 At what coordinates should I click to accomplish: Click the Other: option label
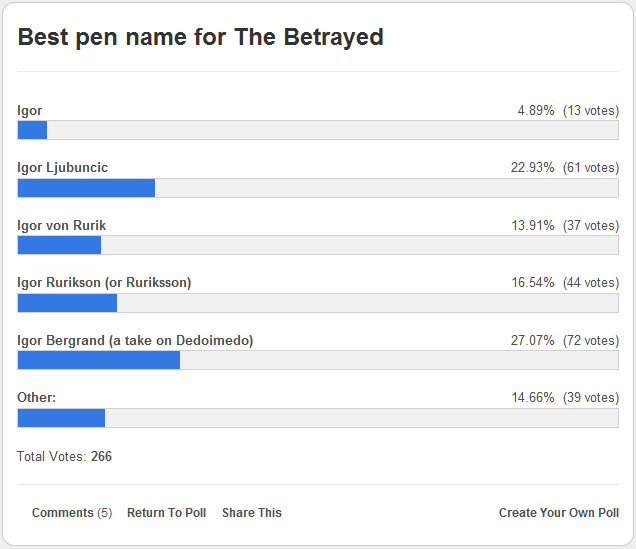coord(37,398)
